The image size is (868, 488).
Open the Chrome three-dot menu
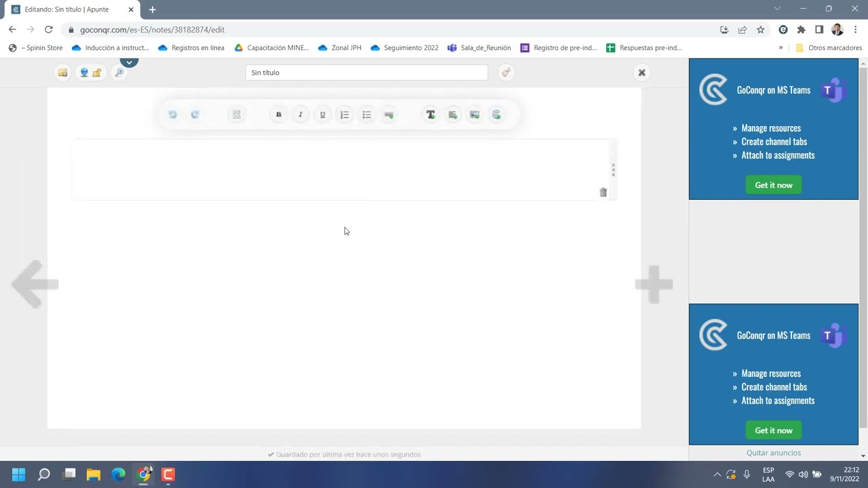[x=856, y=30]
